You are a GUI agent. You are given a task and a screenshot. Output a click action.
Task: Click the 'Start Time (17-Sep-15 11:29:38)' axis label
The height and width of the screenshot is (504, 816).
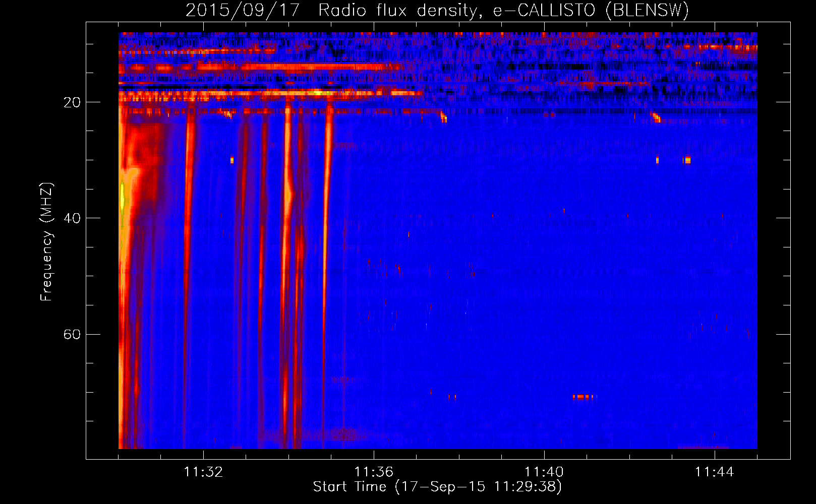[437, 487]
